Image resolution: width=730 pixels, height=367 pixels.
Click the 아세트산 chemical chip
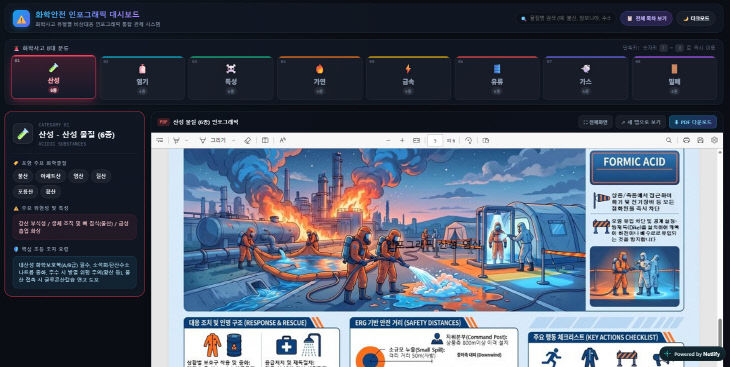tap(50, 177)
